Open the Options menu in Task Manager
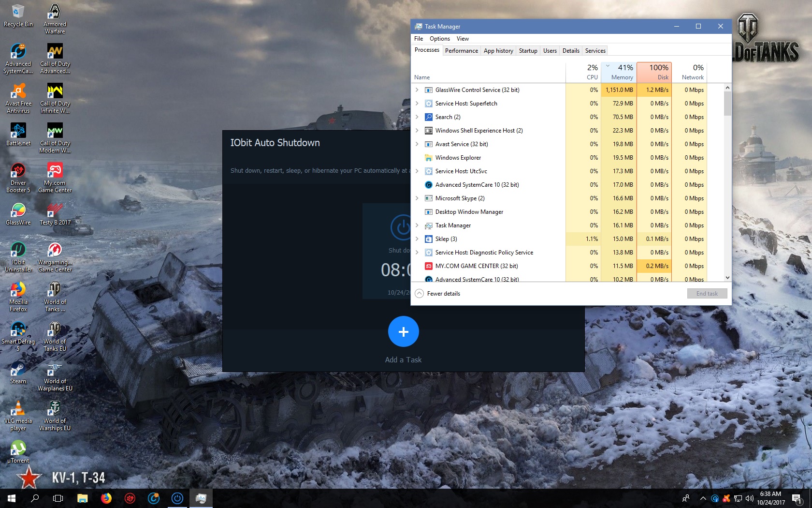The height and width of the screenshot is (508, 812). coord(439,39)
